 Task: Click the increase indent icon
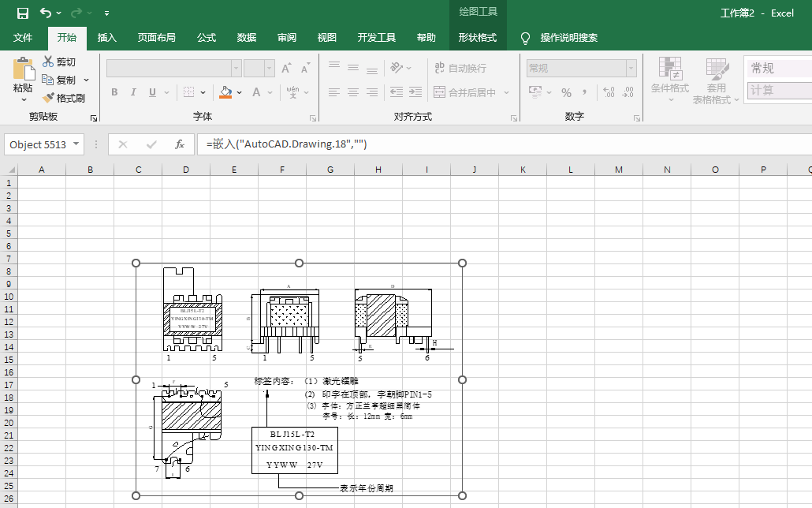pos(415,92)
